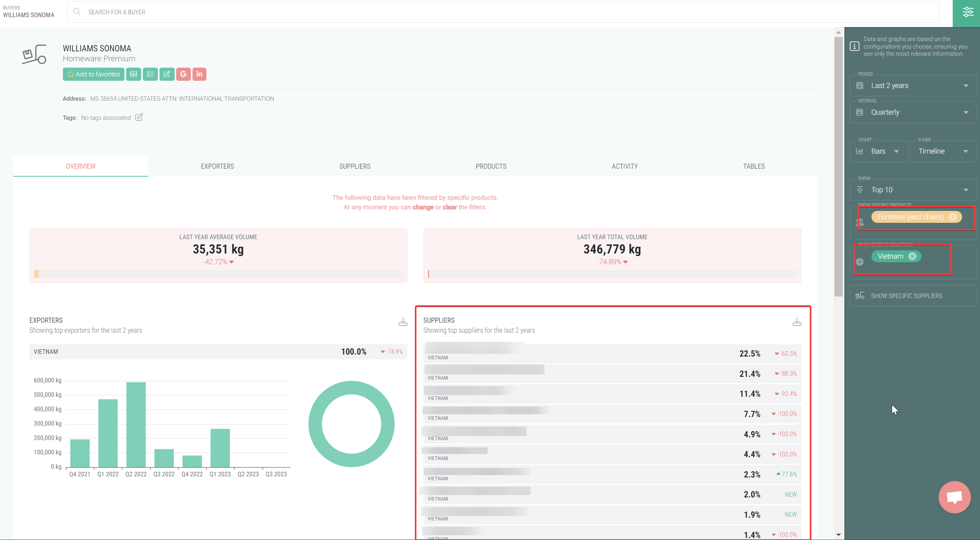
Task: Search buyer on Google icon
Action: click(183, 74)
